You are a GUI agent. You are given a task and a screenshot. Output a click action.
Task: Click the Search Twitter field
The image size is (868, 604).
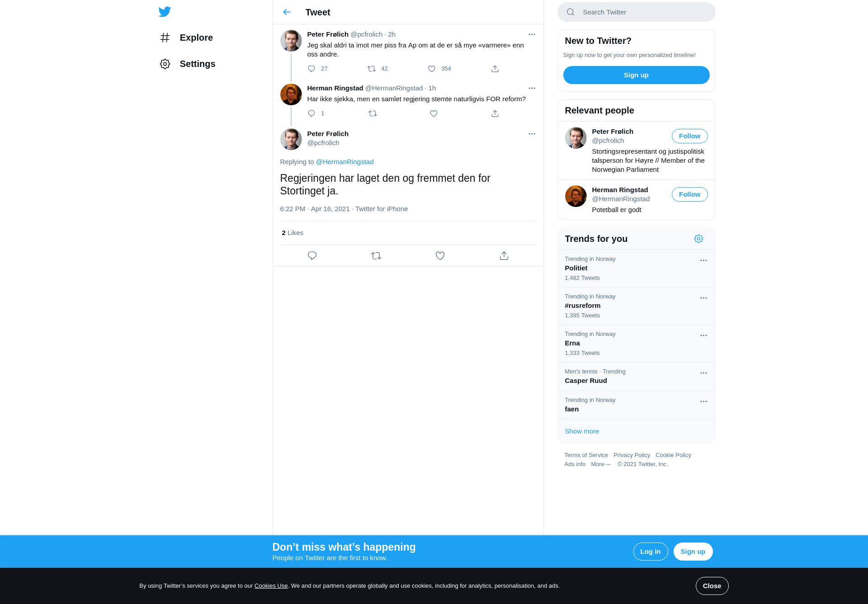[x=636, y=12]
